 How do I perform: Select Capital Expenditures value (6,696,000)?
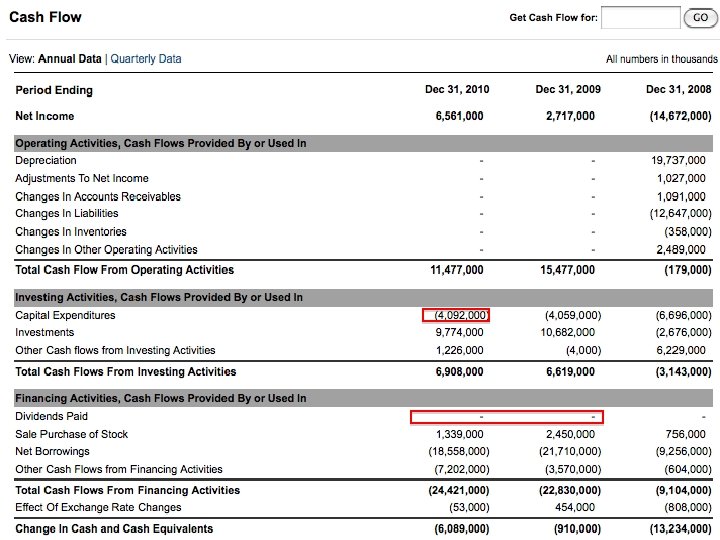(x=683, y=315)
